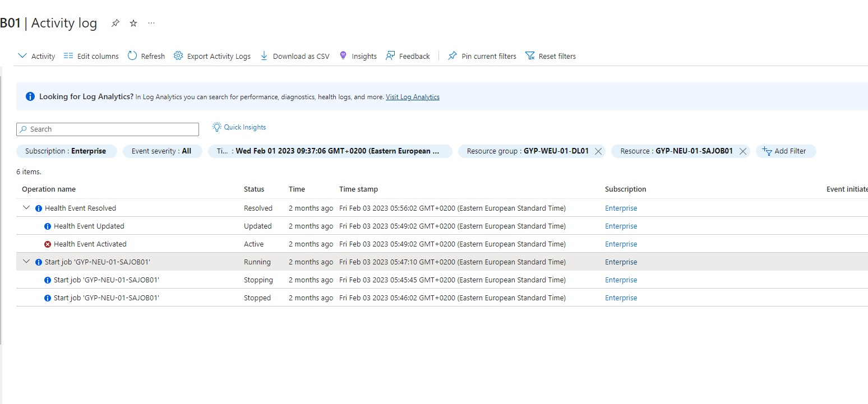Open Export Activity Logs settings
Viewport: 868px width, 404px height.
212,55
